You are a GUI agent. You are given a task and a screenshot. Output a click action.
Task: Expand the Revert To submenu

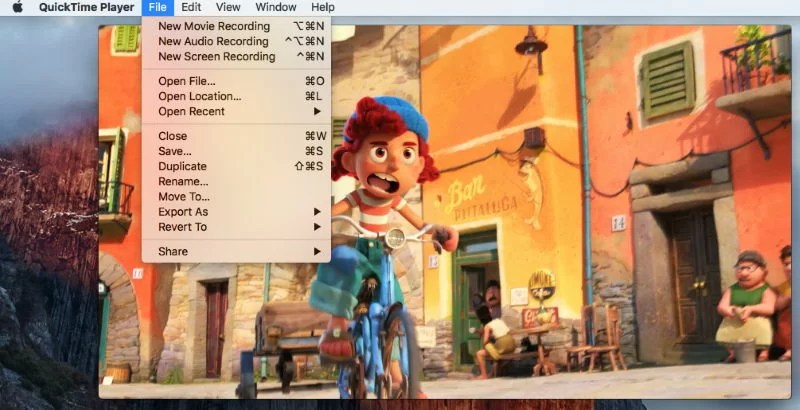pyautogui.click(x=236, y=227)
